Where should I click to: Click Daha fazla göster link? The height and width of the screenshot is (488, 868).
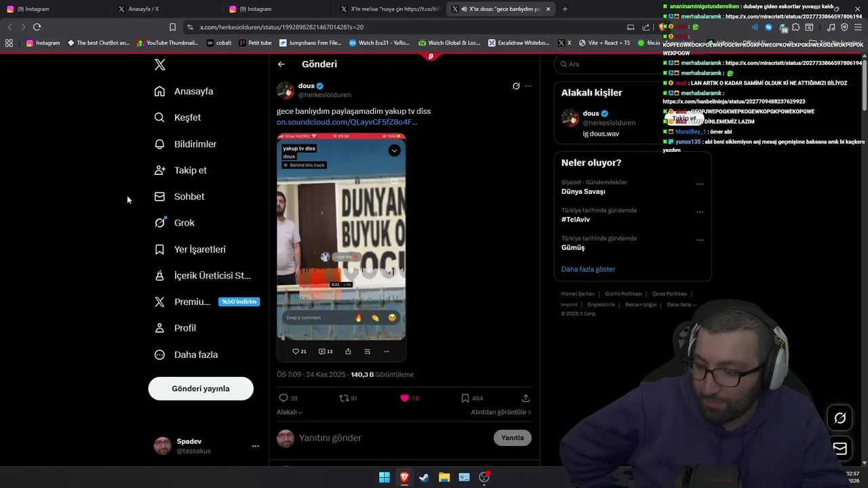coord(588,269)
